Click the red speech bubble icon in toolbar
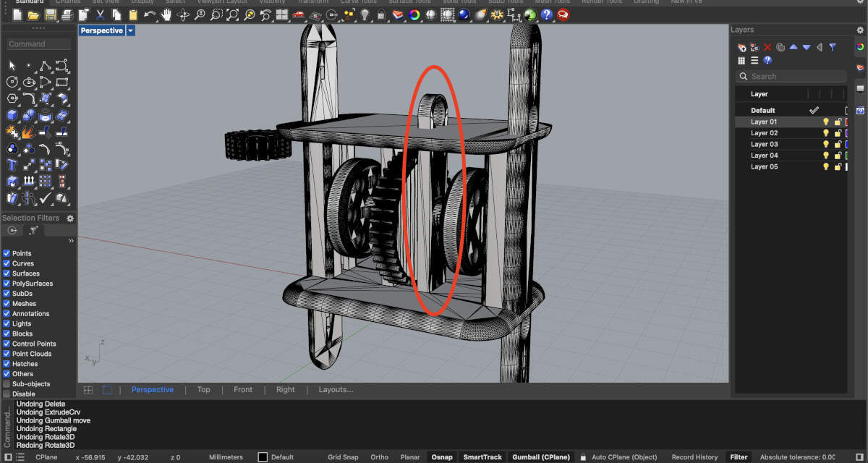 pos(563,14)
